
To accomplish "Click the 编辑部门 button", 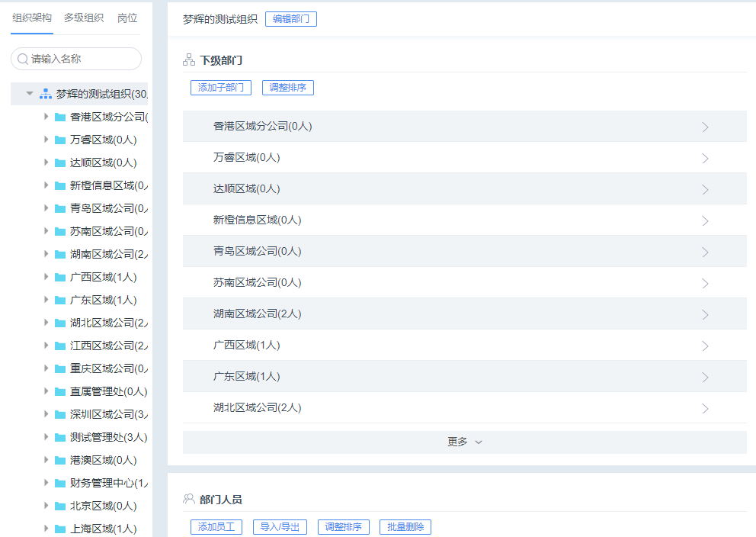I will (x=290, y=19).
